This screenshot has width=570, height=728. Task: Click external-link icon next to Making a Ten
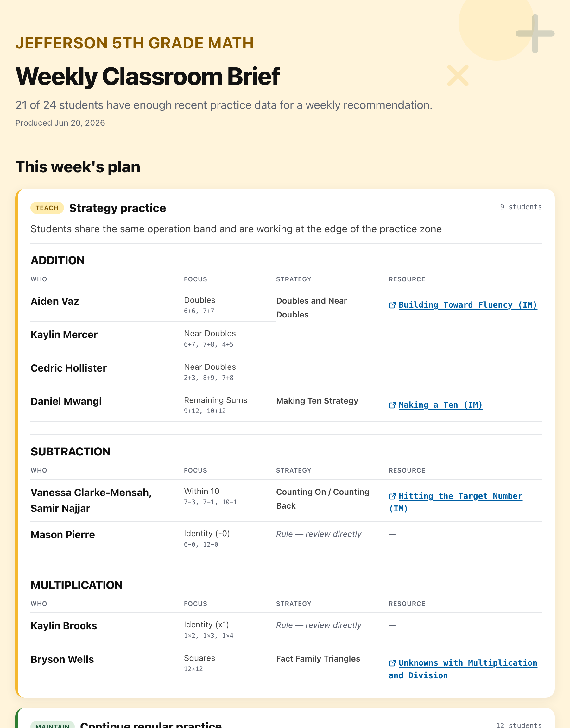(x=392, y=405)
